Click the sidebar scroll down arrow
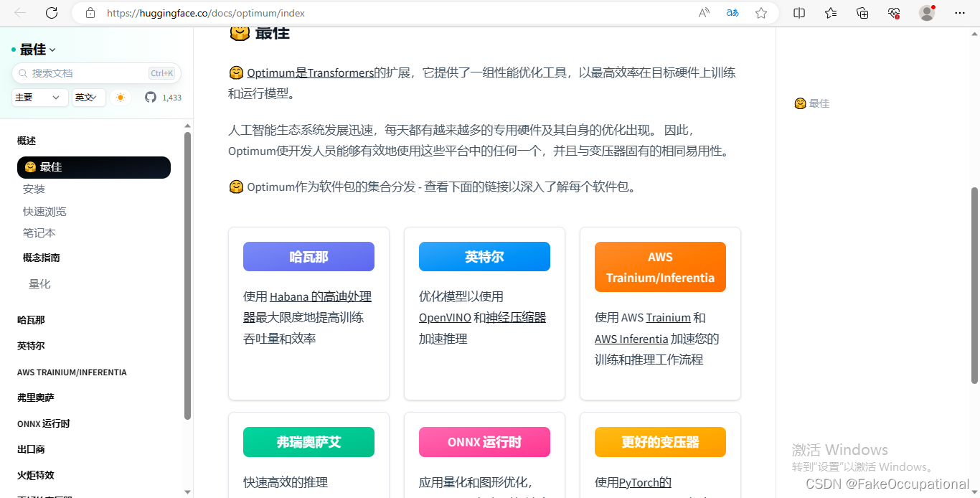The width and height of the screenshot is (980, 498). click(188, 492)
